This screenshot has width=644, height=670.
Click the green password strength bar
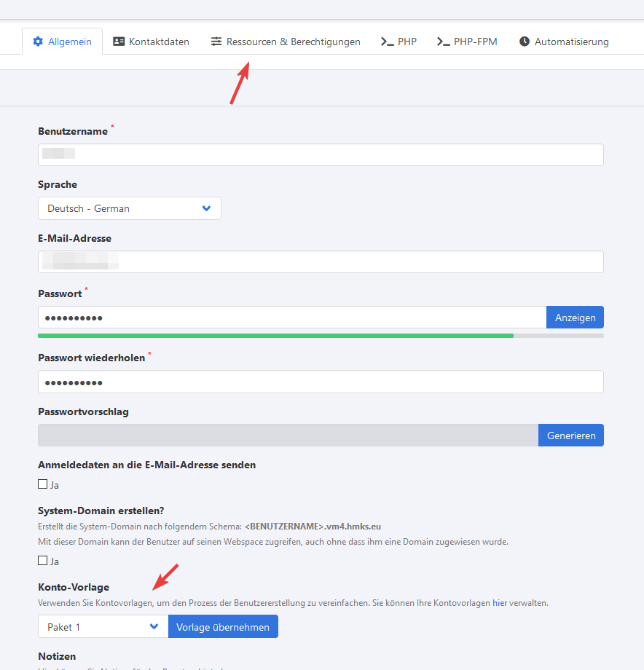(275, 336)
